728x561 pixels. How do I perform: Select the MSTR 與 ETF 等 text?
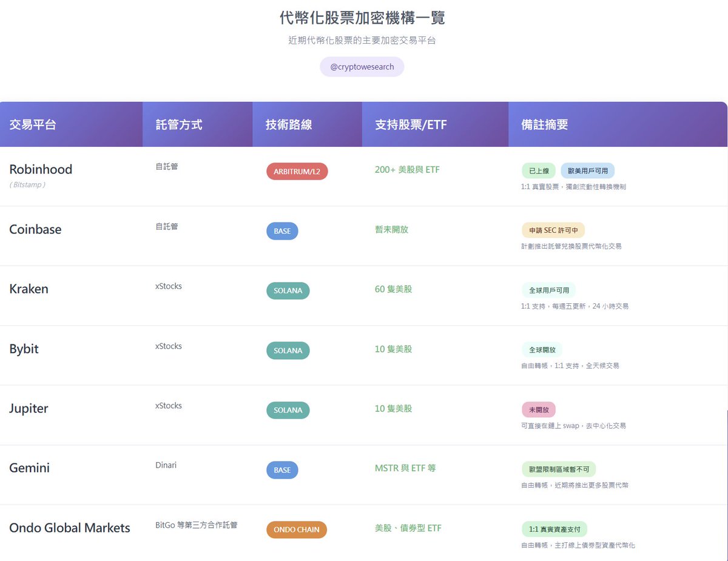405,468
